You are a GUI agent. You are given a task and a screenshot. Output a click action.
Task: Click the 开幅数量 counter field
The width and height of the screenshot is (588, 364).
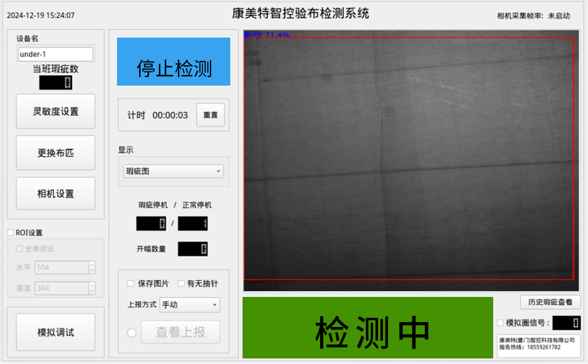(x=191, y=249)
